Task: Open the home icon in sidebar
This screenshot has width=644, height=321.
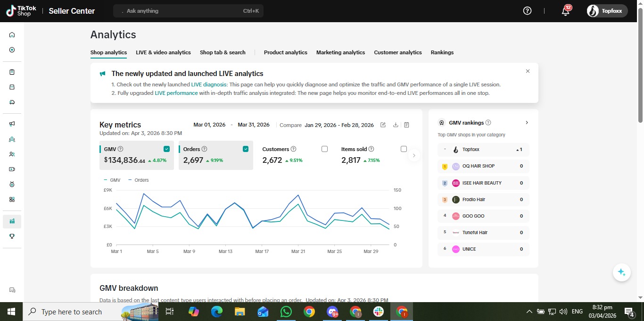Action: click(x=12, y=34)
